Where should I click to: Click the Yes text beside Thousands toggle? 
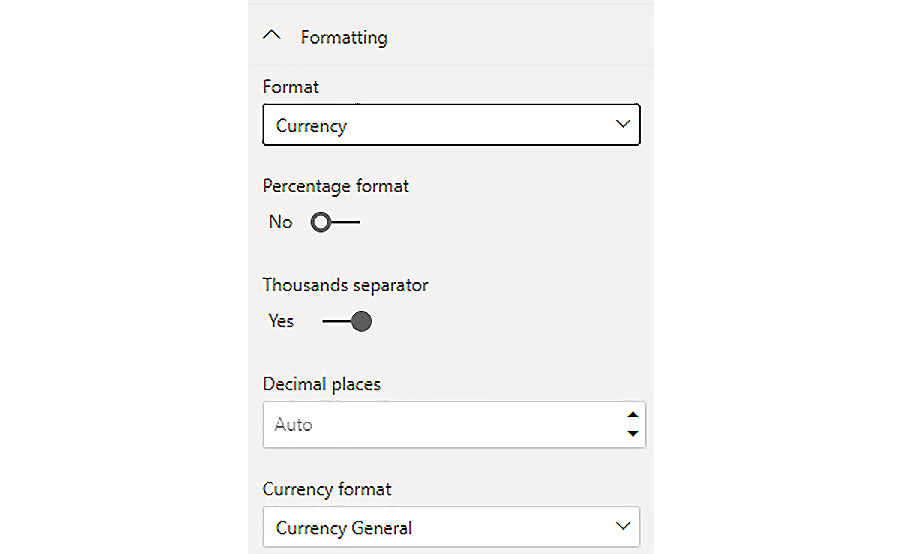click(x=281, y=321)
